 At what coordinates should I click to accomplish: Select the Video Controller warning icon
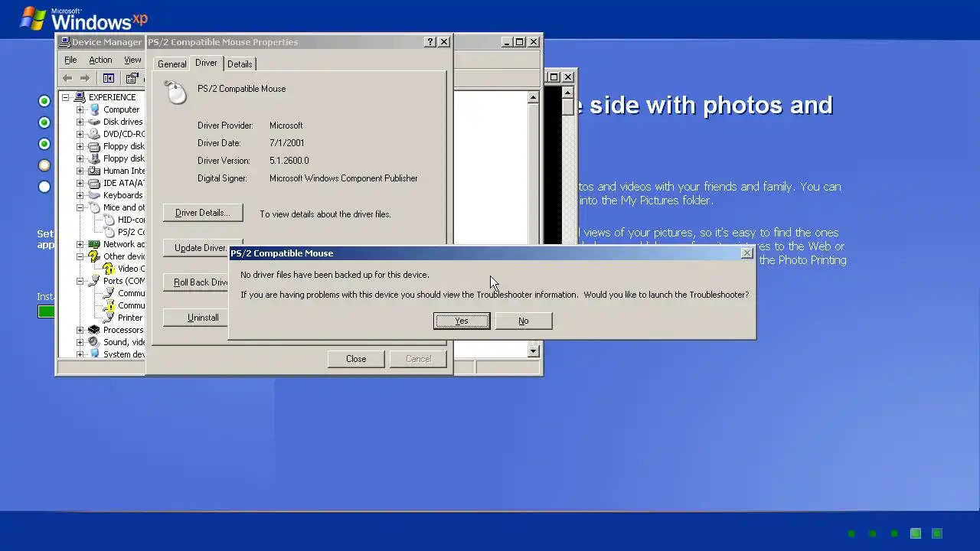109,269
